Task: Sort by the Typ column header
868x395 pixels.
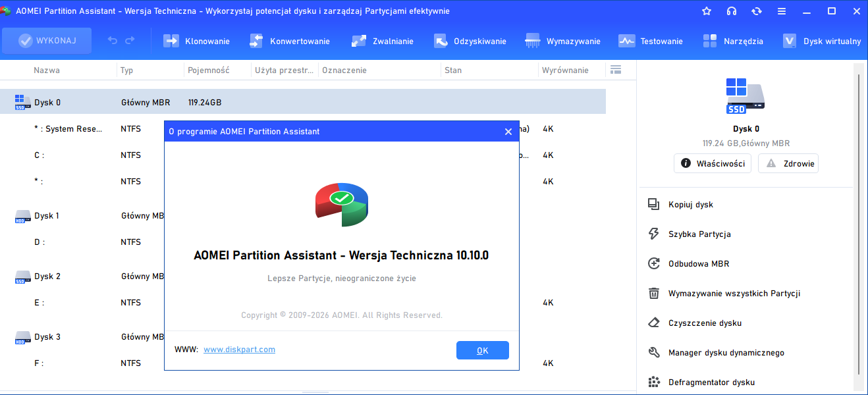Action: (x=127, y=70)
